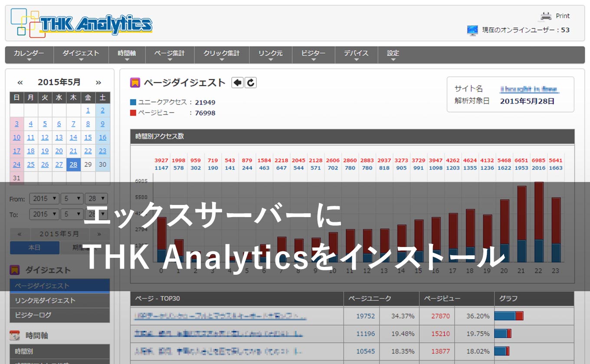Click the ページ - TOP30 column header
This screenshot has width=590, height=364.
(237, 299)
